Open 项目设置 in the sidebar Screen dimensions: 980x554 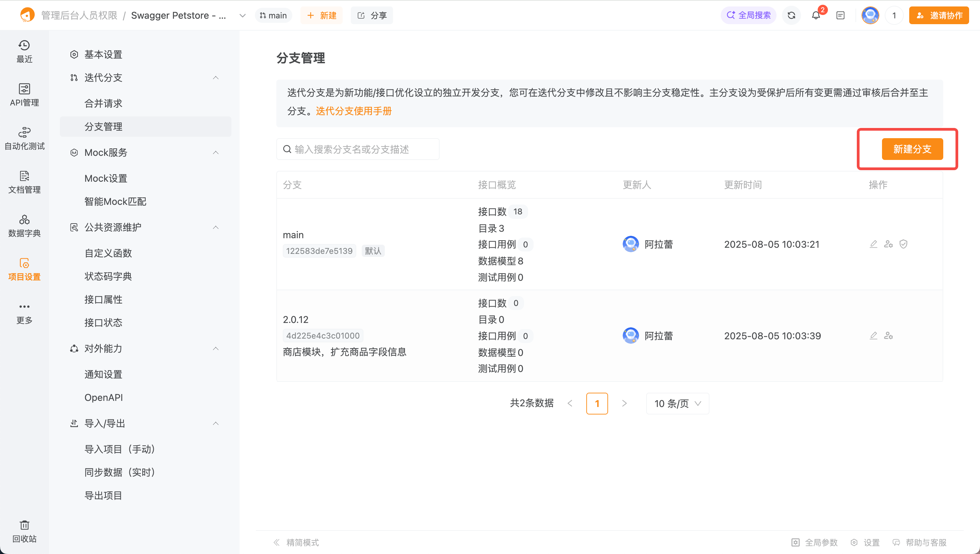24,269
